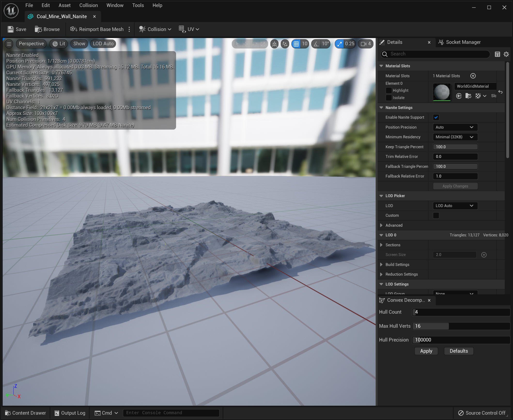Check the Custom LOD checkbox

pos(436,215)
